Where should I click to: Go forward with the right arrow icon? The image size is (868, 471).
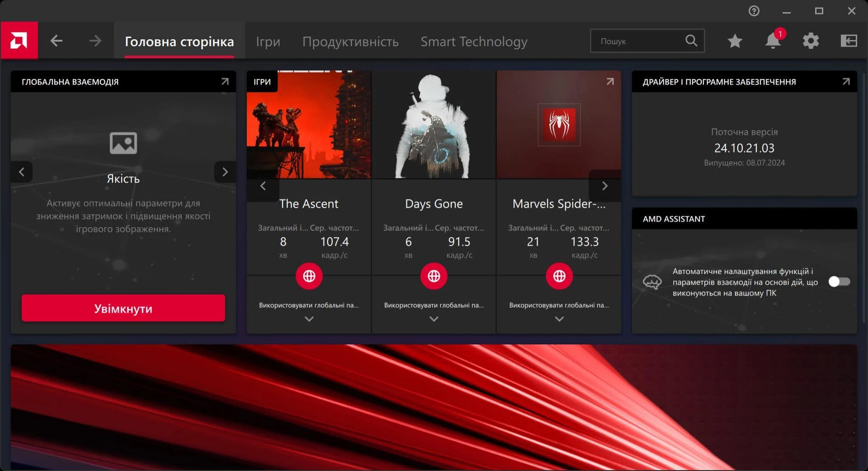(95, 41)
